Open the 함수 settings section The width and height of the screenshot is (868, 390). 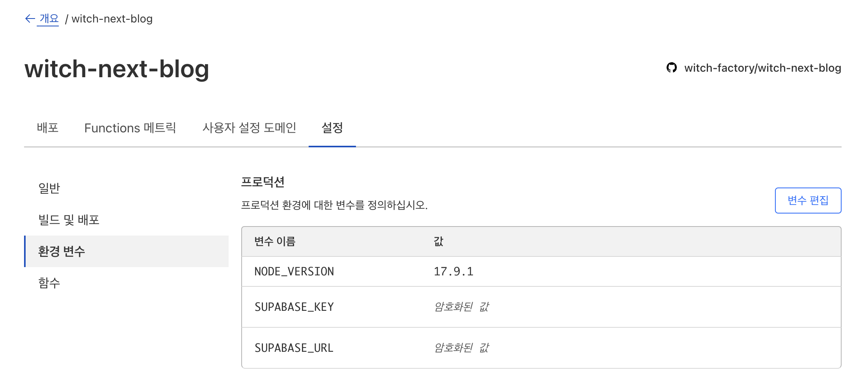tap(49, 283)
